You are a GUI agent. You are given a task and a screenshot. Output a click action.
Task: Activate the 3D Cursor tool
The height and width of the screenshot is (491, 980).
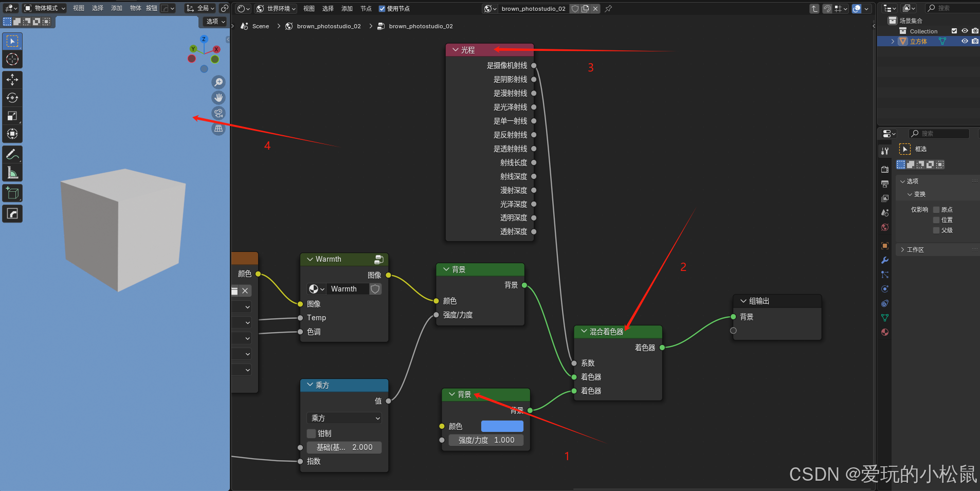coord(12,59)
